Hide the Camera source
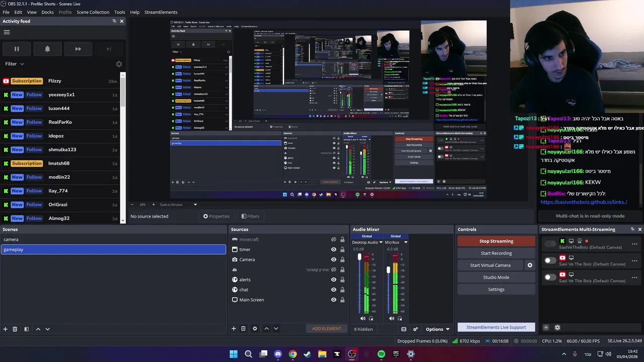 [x=334, y=259]
